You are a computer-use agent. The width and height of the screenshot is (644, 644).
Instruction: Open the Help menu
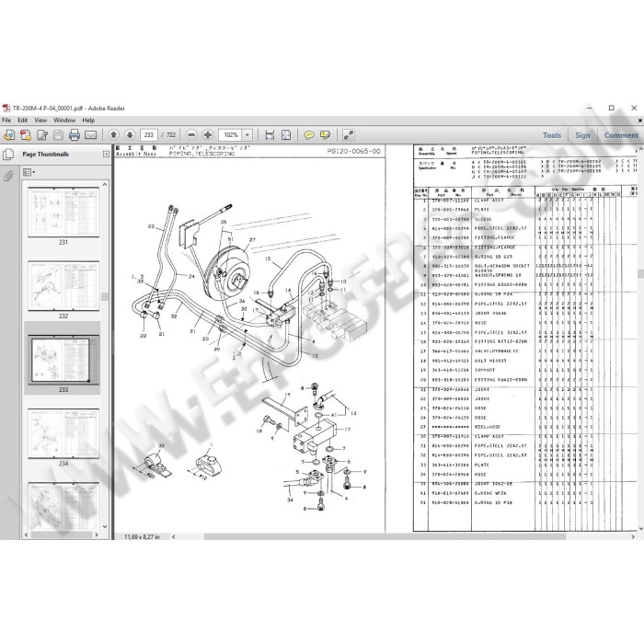tap(88, 121)
